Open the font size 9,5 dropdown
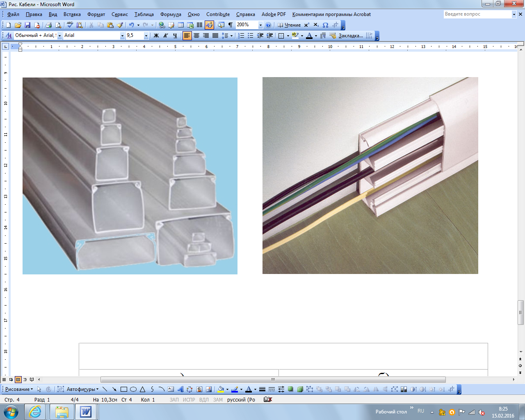Image resolution: width=525 pixels, height=420 pixels. click(x=146, y=36)
